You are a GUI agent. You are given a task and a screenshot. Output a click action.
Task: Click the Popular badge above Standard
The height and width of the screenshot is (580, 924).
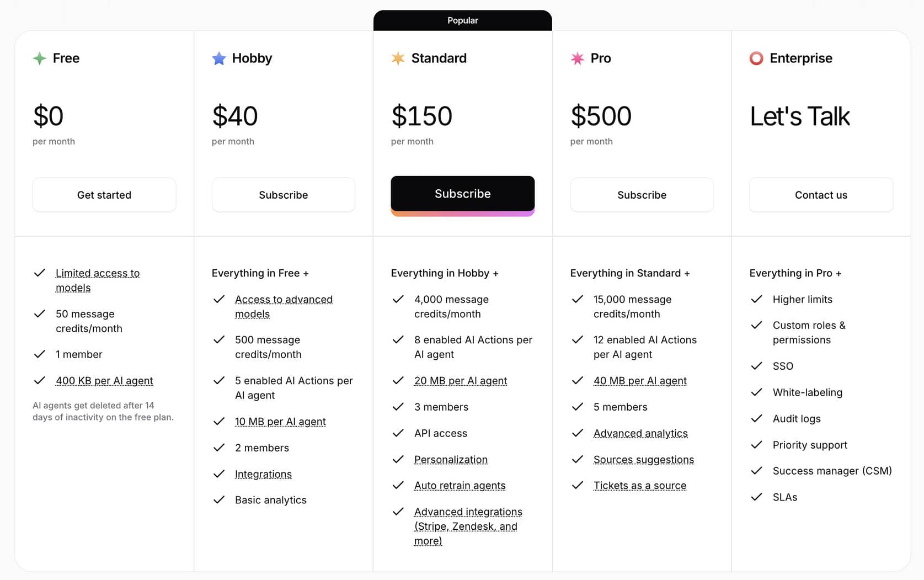click(x=462, y=20)
